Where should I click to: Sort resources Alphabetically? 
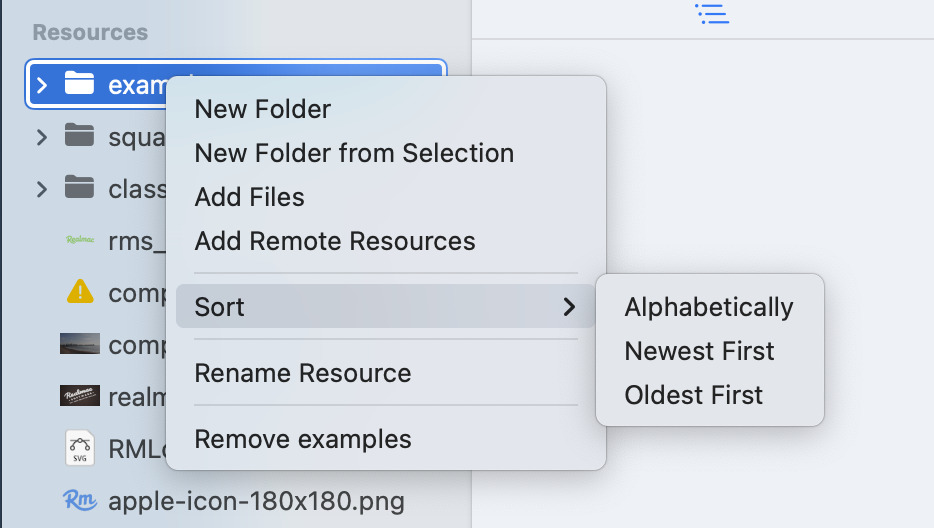[708, 307]
